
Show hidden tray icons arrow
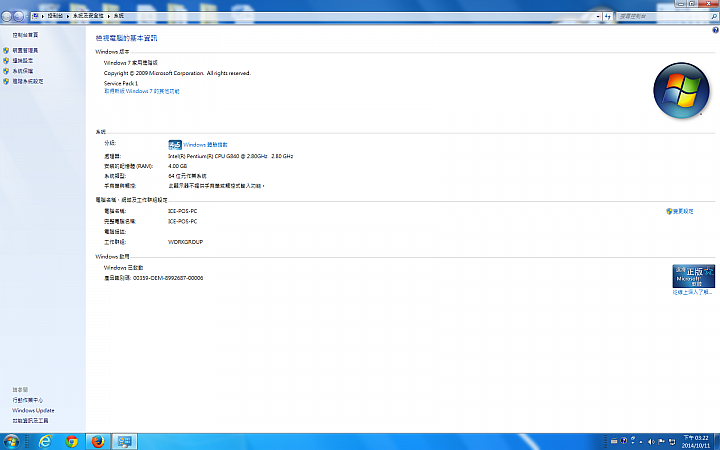point(641,442)
